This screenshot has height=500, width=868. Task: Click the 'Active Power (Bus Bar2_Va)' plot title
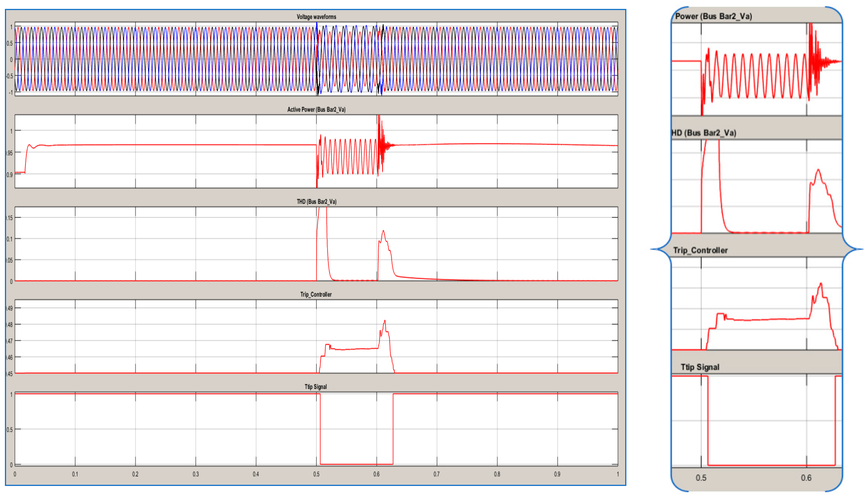tap(316, 110)
